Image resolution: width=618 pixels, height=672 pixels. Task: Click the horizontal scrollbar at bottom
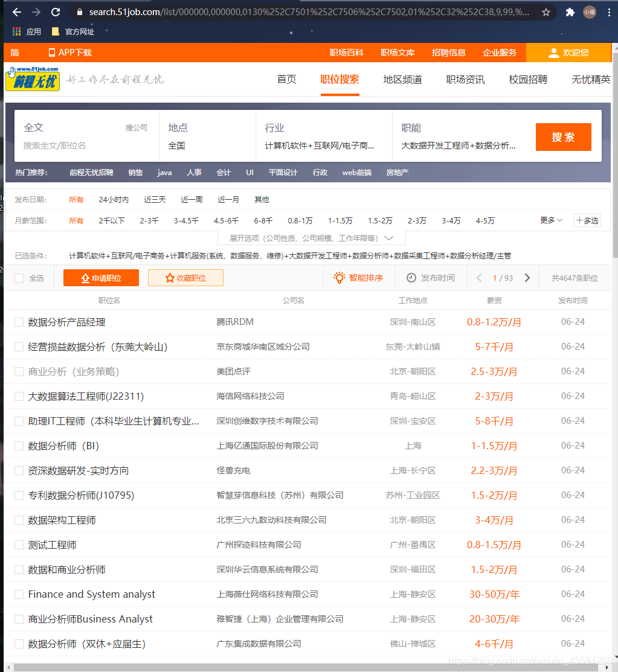click(305, 668)
